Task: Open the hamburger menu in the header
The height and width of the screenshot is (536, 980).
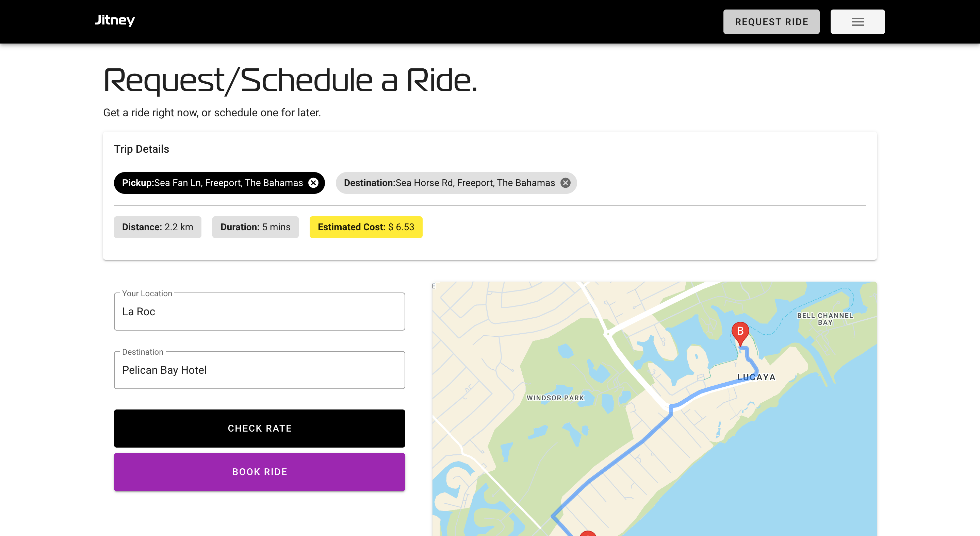Action: [857, 22]
